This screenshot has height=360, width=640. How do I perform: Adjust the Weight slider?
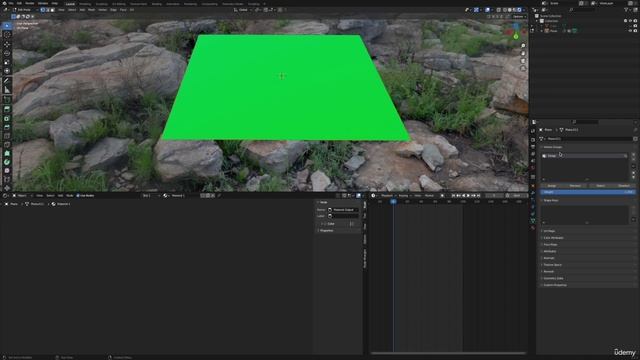[588, 192]
